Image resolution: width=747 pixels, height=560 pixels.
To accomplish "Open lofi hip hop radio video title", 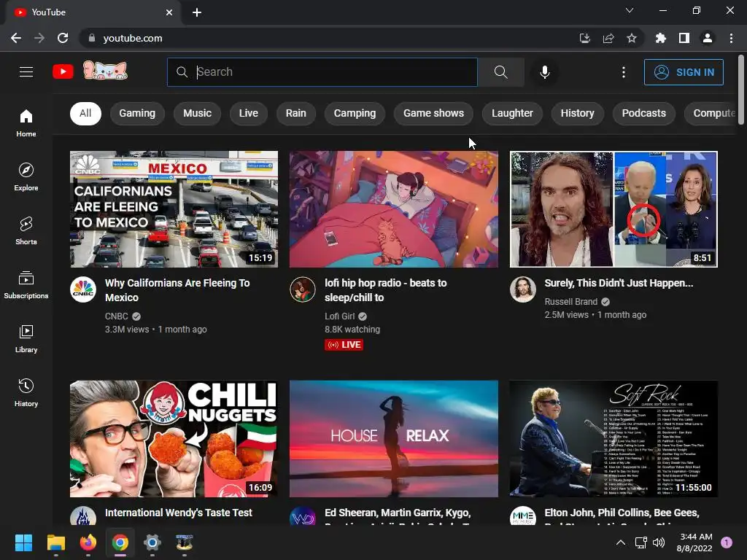I will [x=385, y=290].
